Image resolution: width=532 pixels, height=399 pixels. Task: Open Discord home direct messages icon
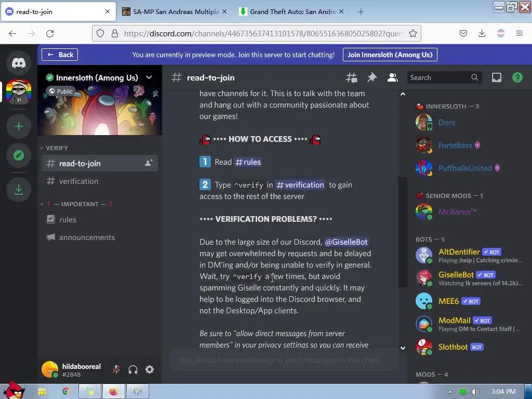(x=19, y=63)
